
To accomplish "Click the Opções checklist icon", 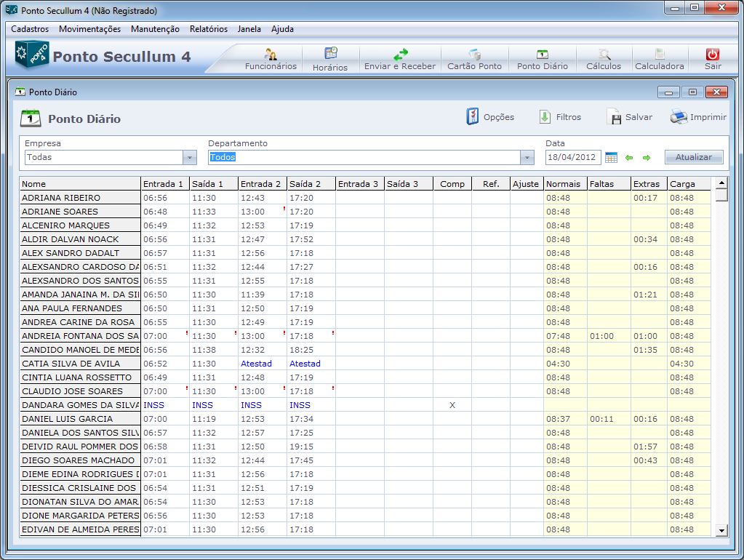I will (x=473, y=116).
